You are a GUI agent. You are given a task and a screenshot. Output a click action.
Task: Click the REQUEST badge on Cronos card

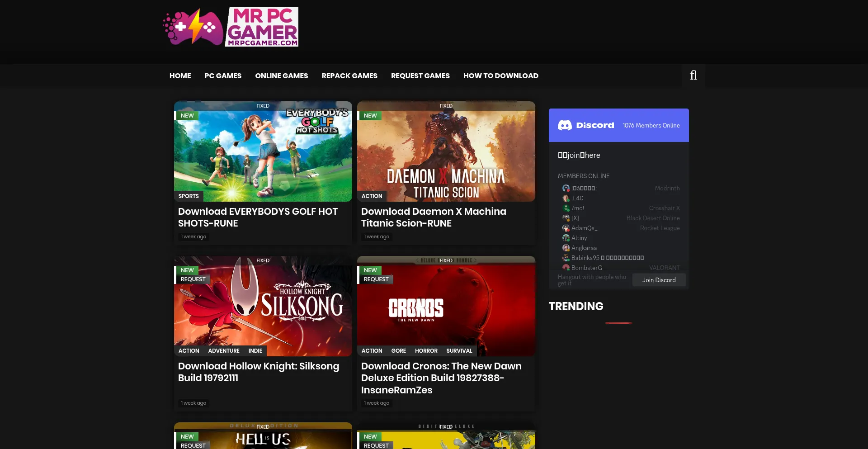pos(375,279)
